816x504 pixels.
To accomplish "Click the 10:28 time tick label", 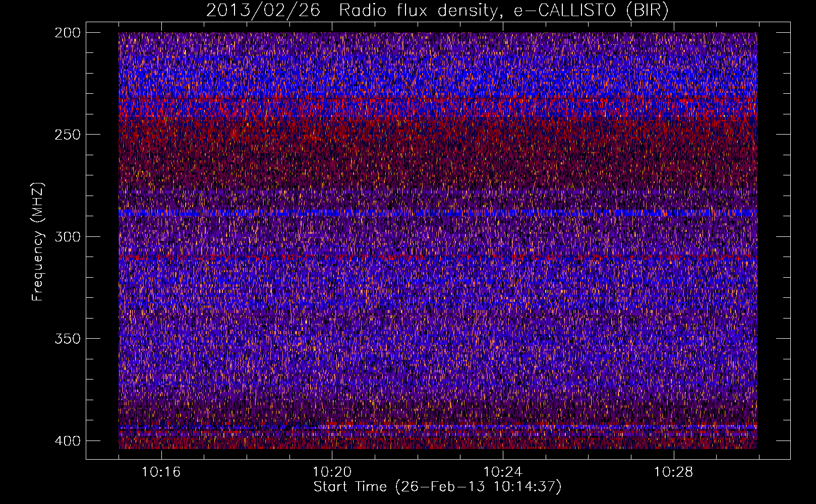I will tap(674, 472).
